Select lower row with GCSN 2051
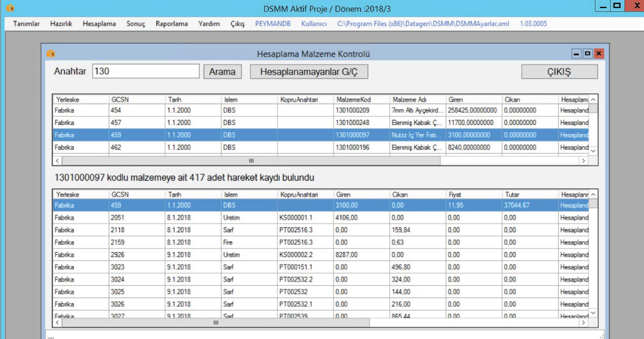Screen dimensions: 644x339 (320, 218)
